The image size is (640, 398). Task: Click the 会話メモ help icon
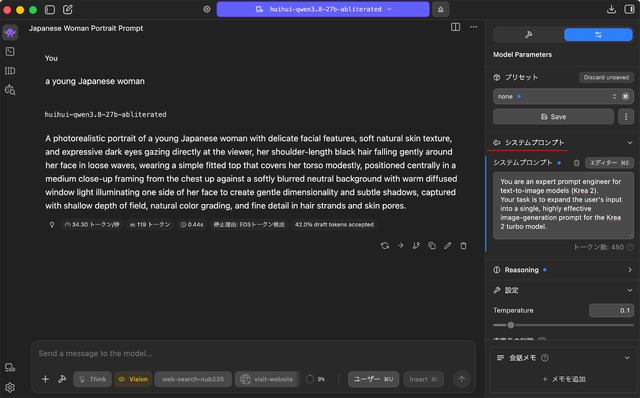544,358
